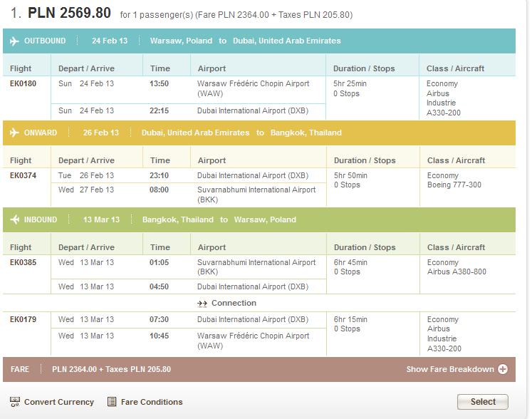Click the INBOUND section header label
This screenshot has height=419, width=532.
click(x=41, y=219)
